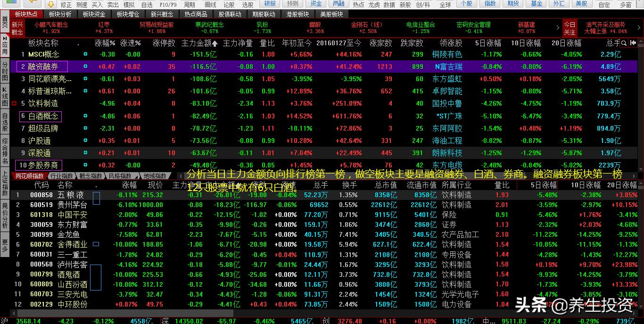Click the 密码安全管理 concept link
The width and height of the screenshot is (644, 324).
[473, 25]
